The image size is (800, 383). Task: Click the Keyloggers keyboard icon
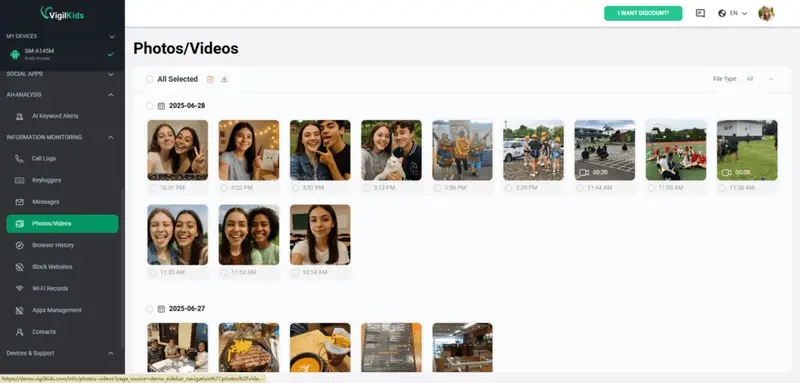tap(19, 180)
